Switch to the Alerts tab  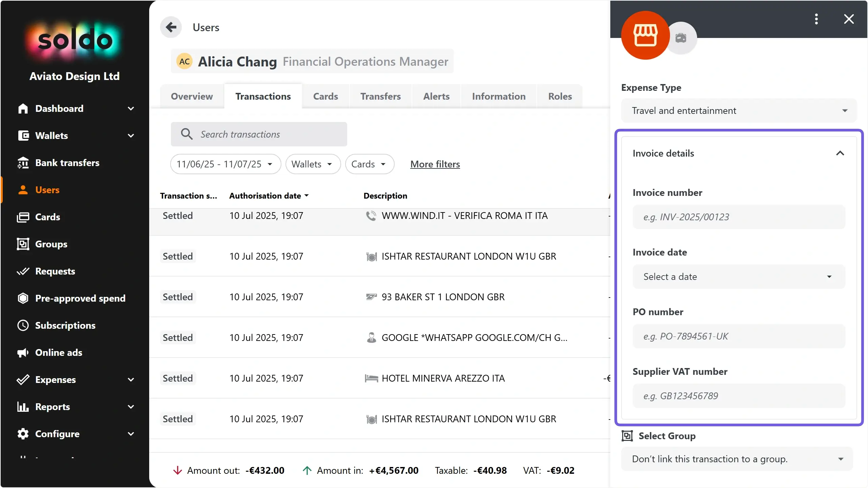[436, 96]
